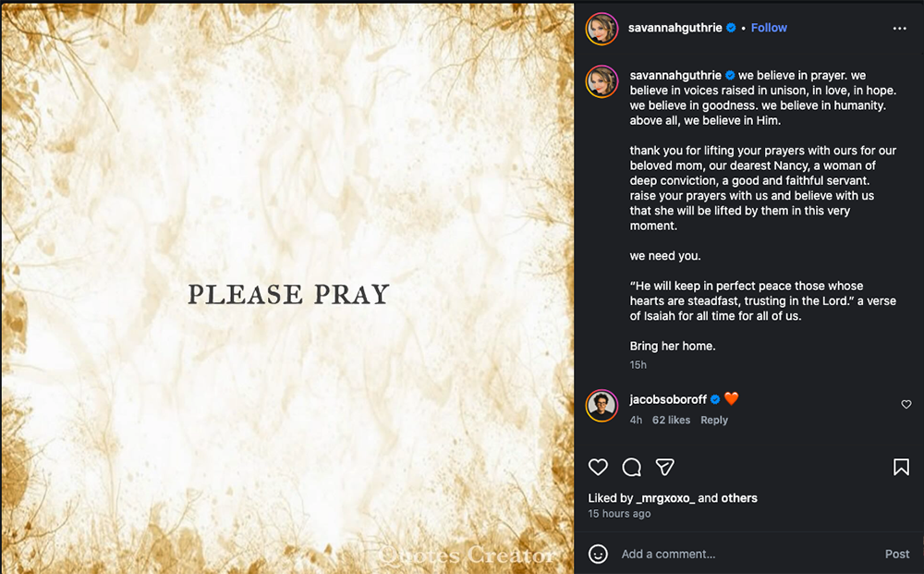Share the post with the paper plane icon

(664, 467)
